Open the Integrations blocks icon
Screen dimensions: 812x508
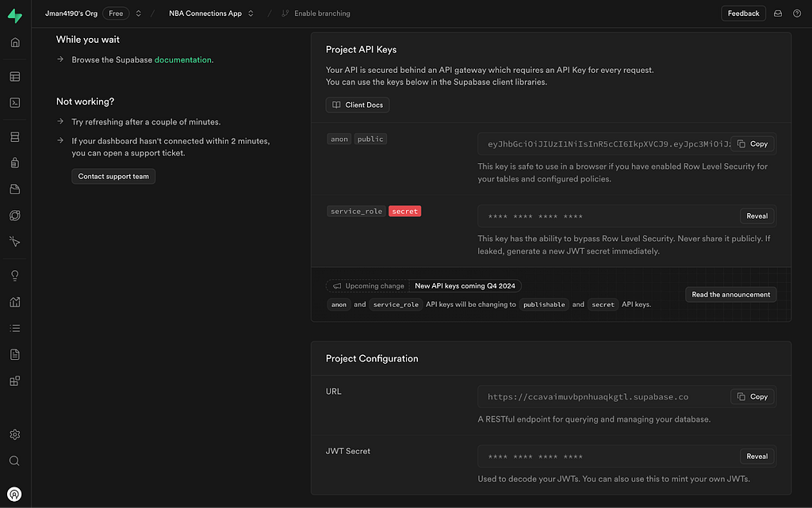(15, 380)
